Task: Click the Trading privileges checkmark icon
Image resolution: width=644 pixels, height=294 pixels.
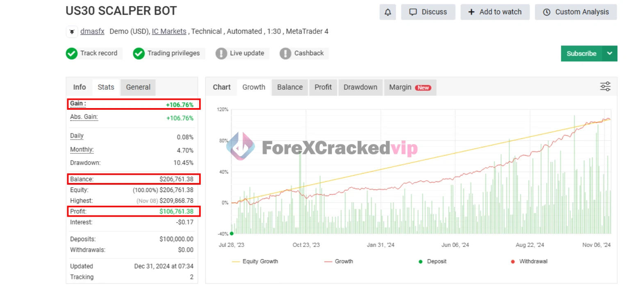Action: [x=139, y=54]
